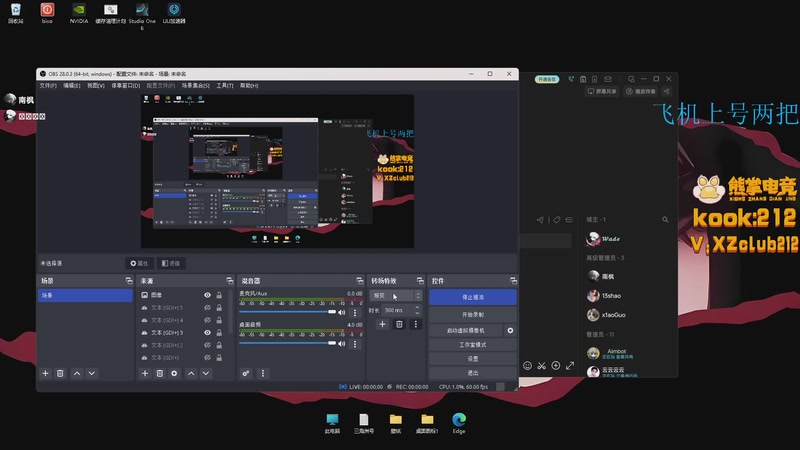Delete selected scene with trash icon in 场景 panel
This screenshot has width=800, height=450.
[60, 373]
